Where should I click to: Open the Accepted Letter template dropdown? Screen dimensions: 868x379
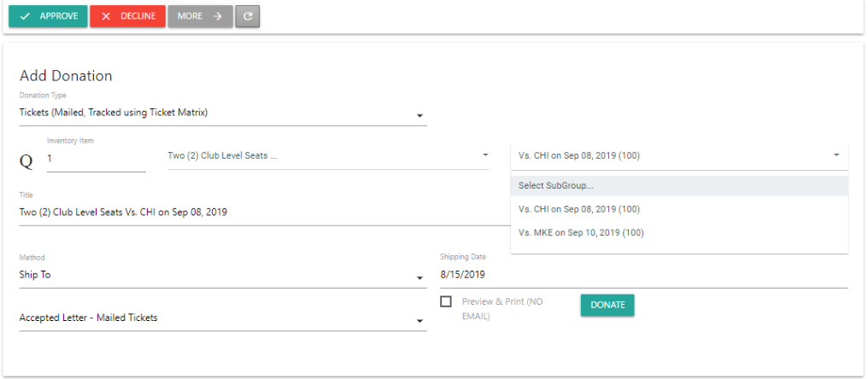point(419,320)
